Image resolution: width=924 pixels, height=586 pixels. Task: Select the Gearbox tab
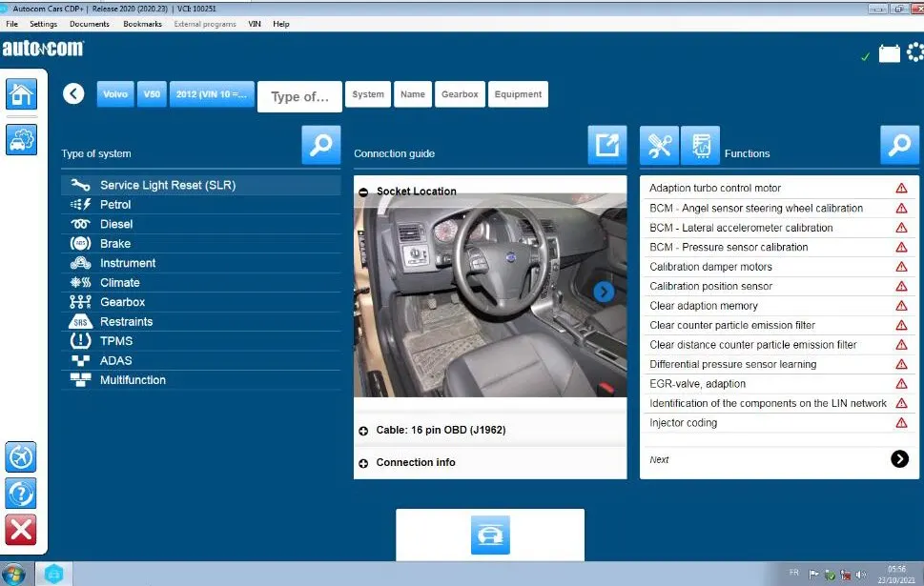point(460,94)
